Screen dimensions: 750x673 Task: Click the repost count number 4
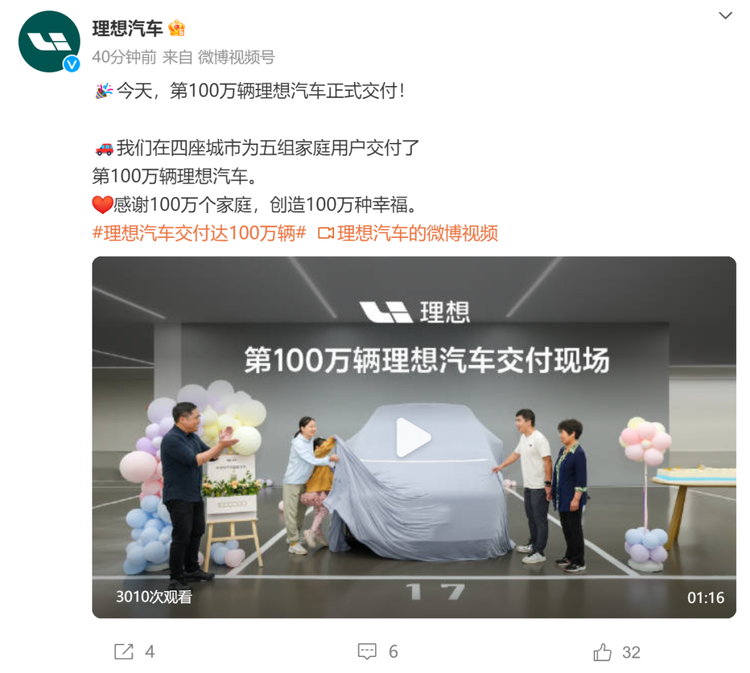click(x=150, y=651)
